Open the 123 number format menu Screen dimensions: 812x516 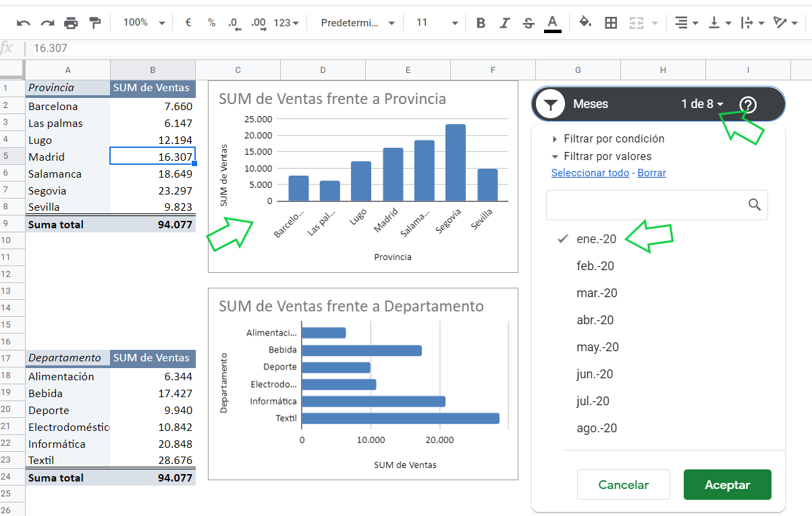pos(286,23)
